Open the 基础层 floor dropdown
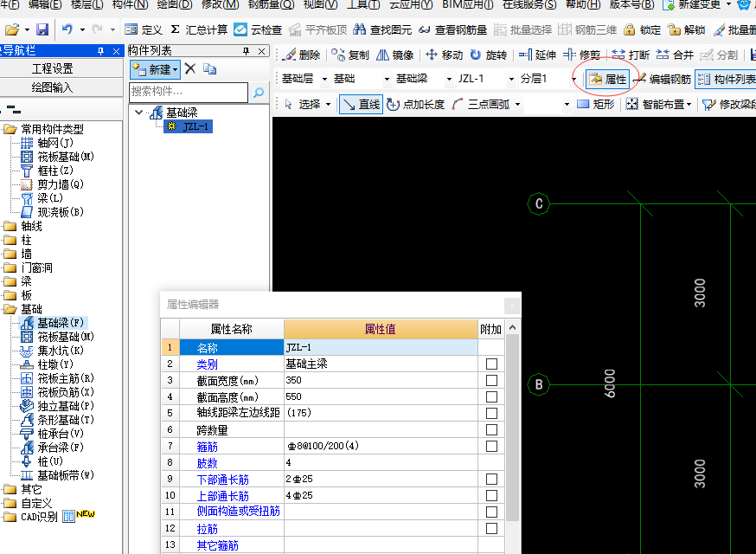Viewport: 756px width, 554px height. tap(324, 79)
